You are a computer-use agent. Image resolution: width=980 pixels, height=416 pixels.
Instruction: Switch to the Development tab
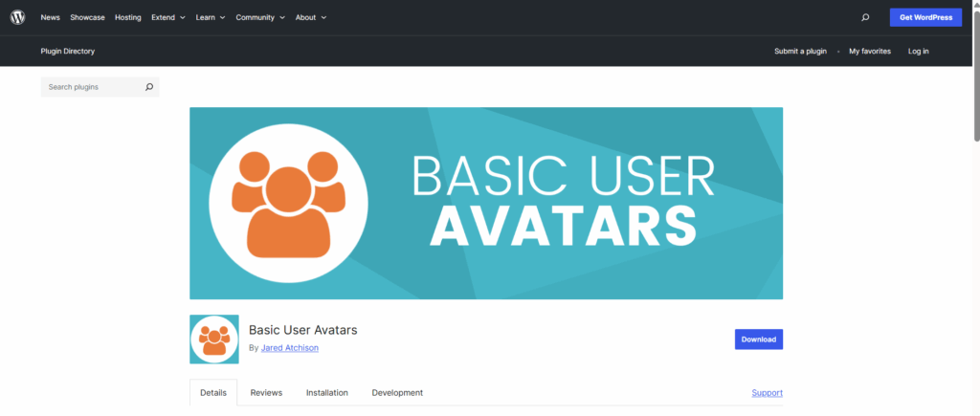(x=397, y=393)
